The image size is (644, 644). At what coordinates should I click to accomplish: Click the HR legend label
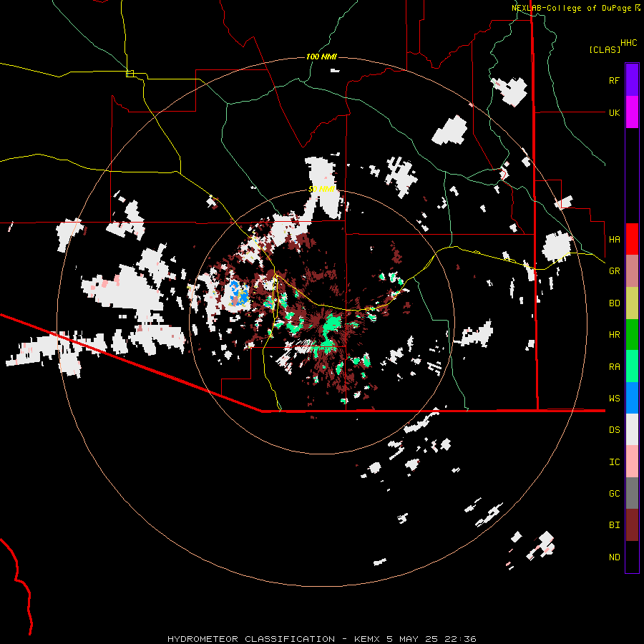[x=614, y=335]
